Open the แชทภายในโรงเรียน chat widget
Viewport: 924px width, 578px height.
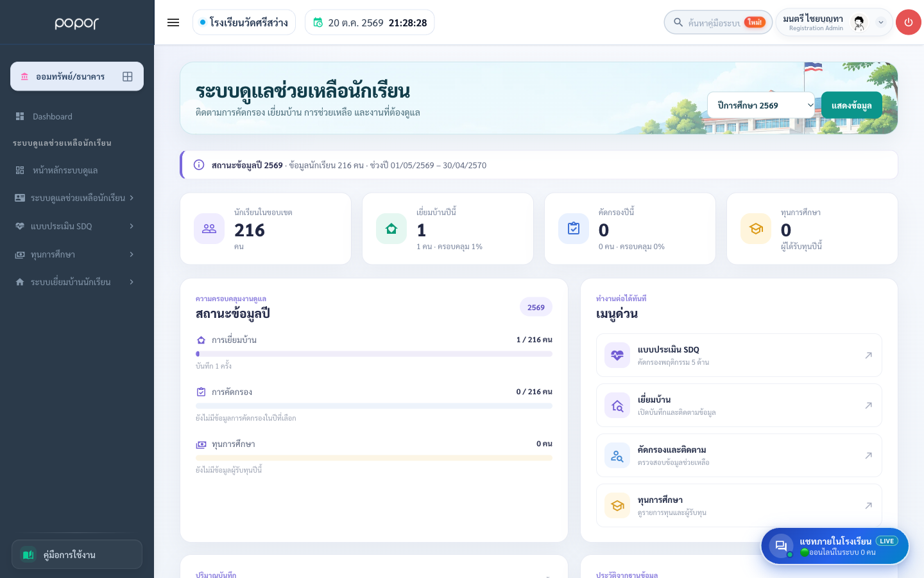pyautogui.click(x=835, y=546)
